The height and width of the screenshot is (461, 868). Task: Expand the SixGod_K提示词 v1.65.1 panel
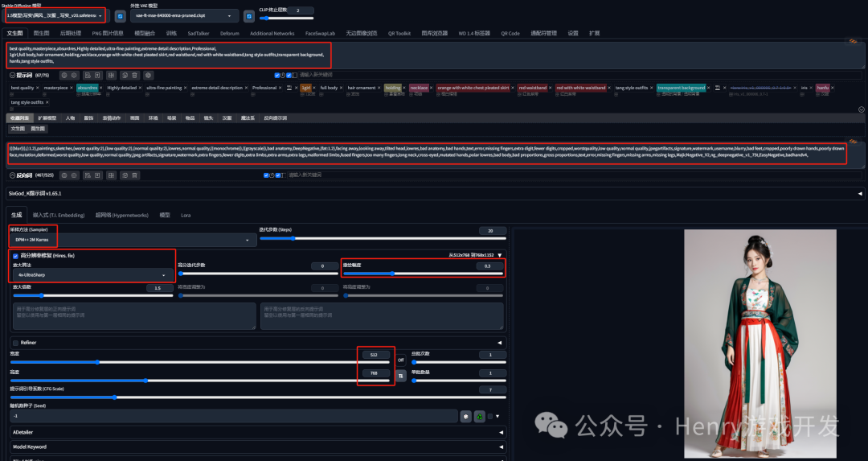coord(435,193)
